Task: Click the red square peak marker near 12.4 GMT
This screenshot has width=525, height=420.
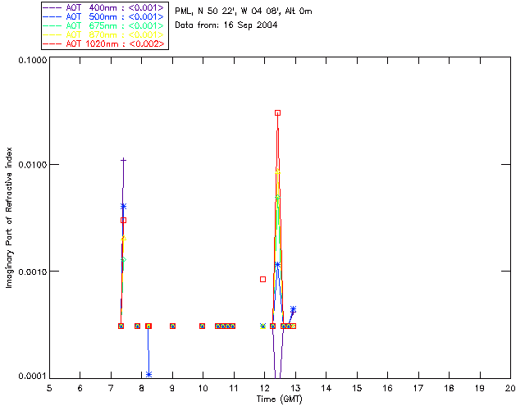Action: 277,113
